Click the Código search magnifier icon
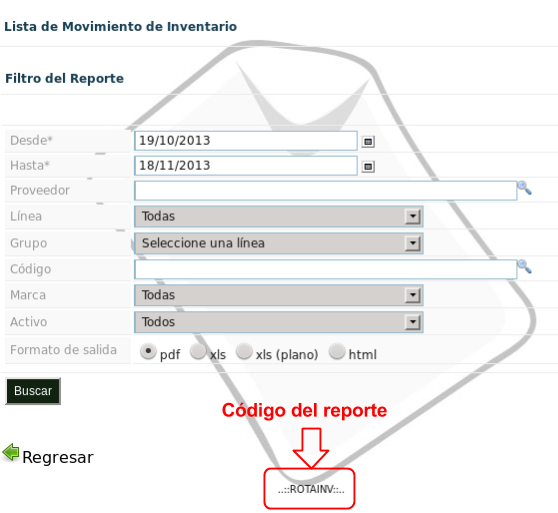Image resolution: width=558 pixels, height=513 pixels. tap(524, 266)
